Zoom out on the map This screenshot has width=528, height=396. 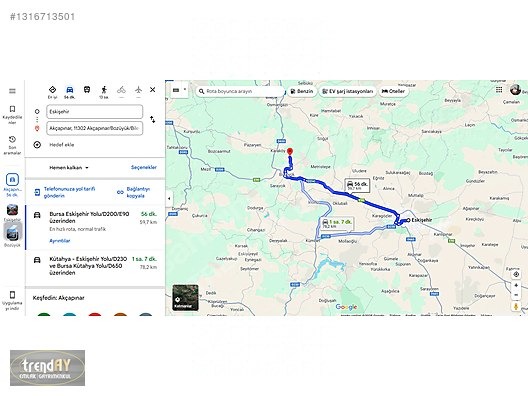(516, 295)
